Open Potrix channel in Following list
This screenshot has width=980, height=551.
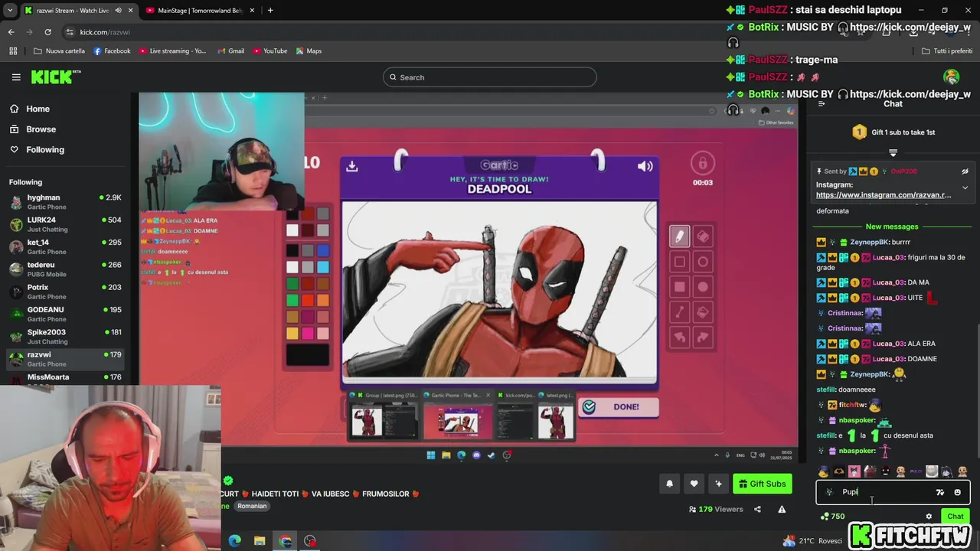click(x=65, y=292)
